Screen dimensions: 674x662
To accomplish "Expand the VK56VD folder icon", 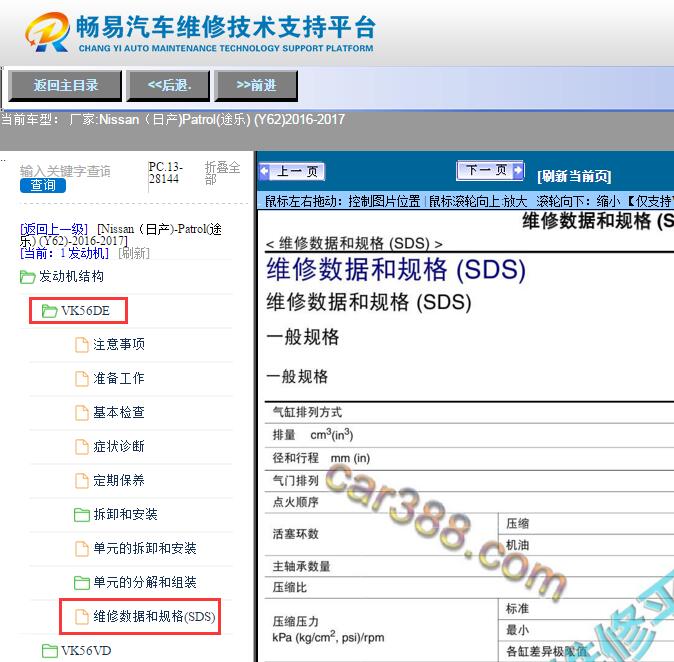I will [49, 651].
